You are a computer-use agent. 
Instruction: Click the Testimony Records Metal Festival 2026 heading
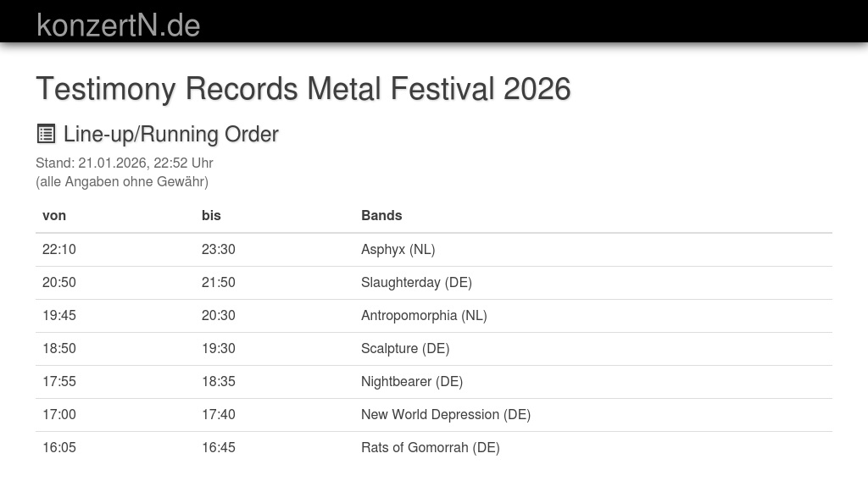303,89
